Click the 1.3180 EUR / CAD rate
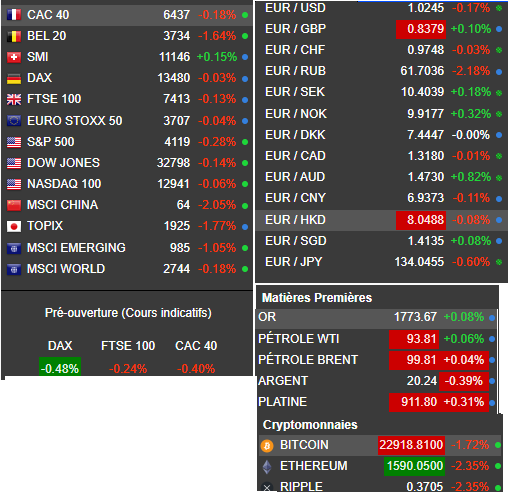This screenshot has width=515, height=496. coord(426,156)
